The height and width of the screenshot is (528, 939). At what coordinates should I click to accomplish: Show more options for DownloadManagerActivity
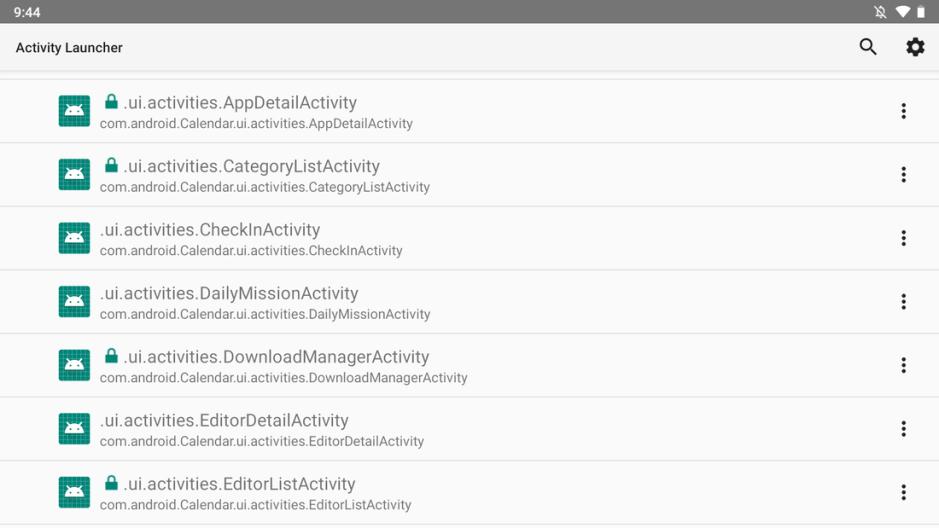pyautogui.click(x=903, y=365)
